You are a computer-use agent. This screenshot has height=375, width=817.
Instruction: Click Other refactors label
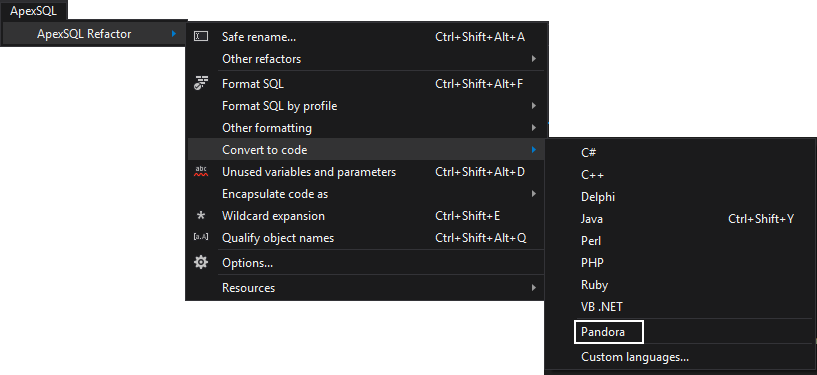coord(261,59)
